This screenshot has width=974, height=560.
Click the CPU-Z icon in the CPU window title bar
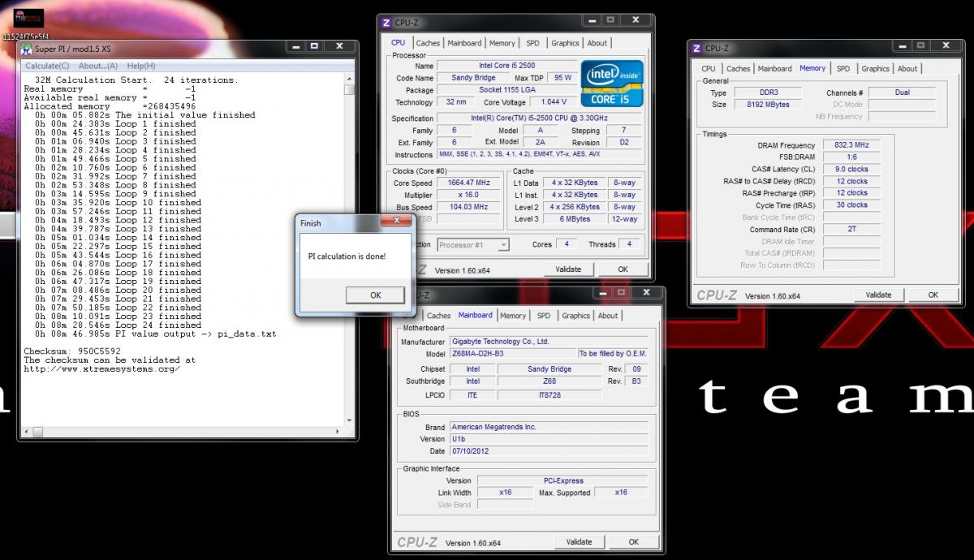point(386,23)
